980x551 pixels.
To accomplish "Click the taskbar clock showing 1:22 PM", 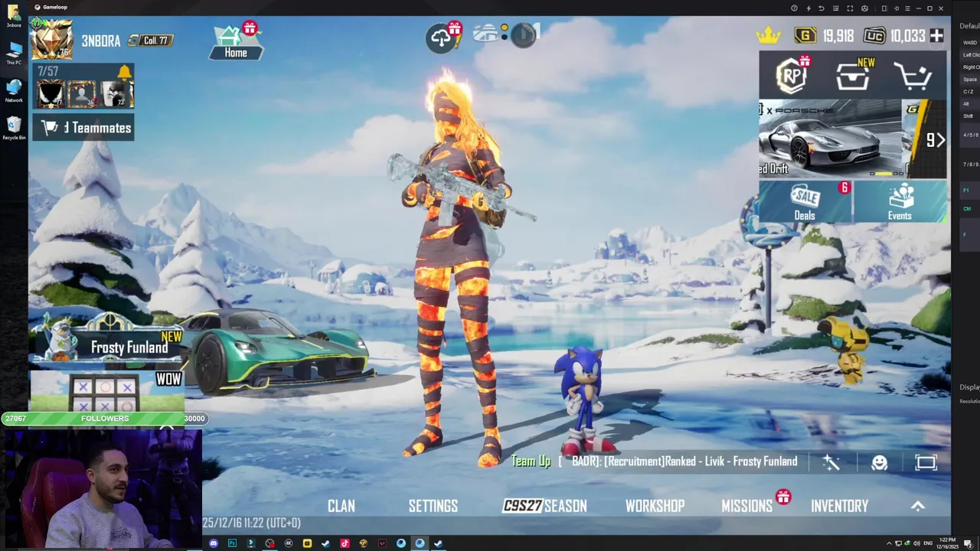I will point(947,543).
